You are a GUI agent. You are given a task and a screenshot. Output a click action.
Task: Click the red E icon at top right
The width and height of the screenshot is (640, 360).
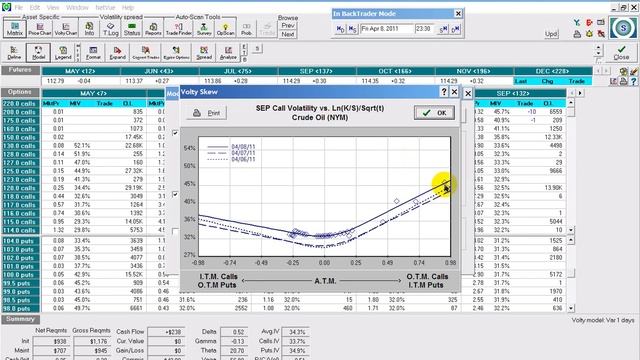589,23
